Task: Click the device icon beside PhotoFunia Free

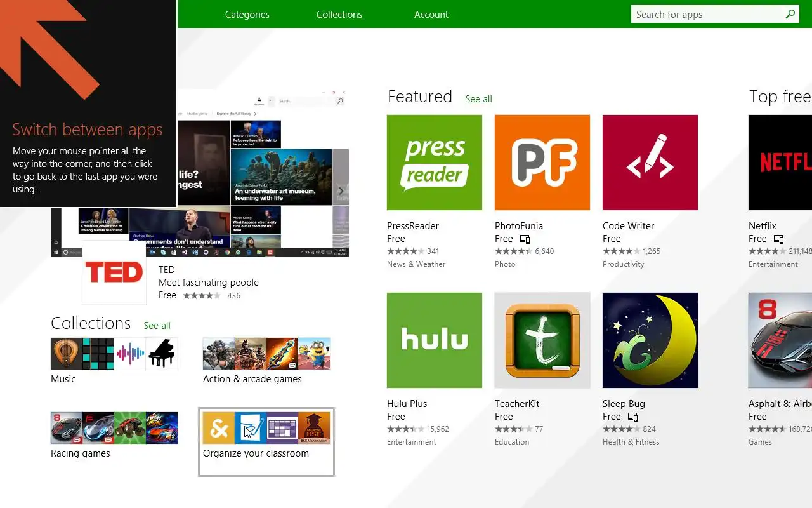Action: (x=525, y=239)
